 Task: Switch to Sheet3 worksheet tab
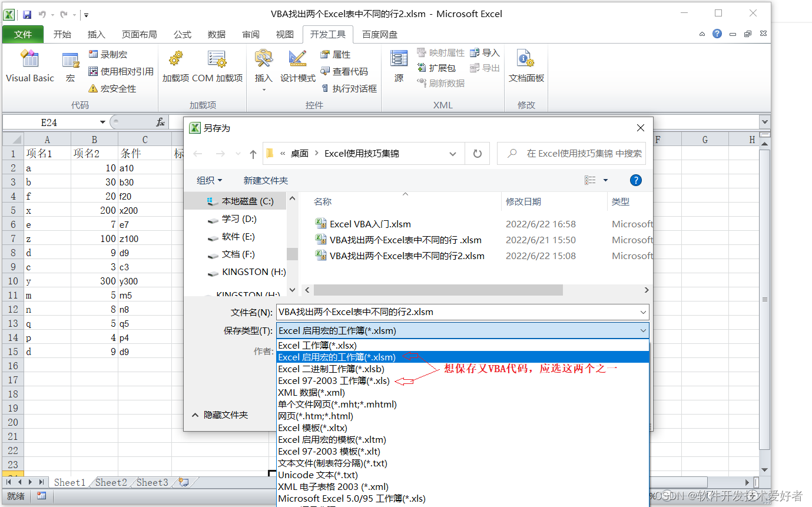point(152,482)
